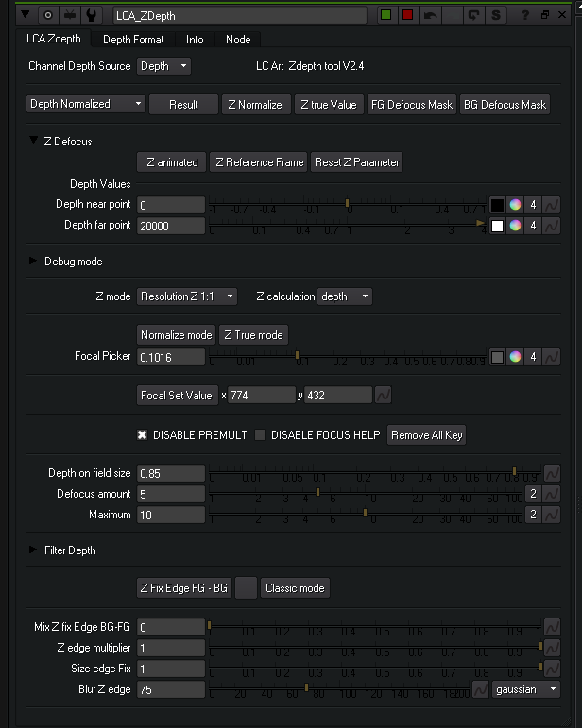Open the Channel Depth Source dropdown
Screen dimensions: 582x728
(163, 66)
